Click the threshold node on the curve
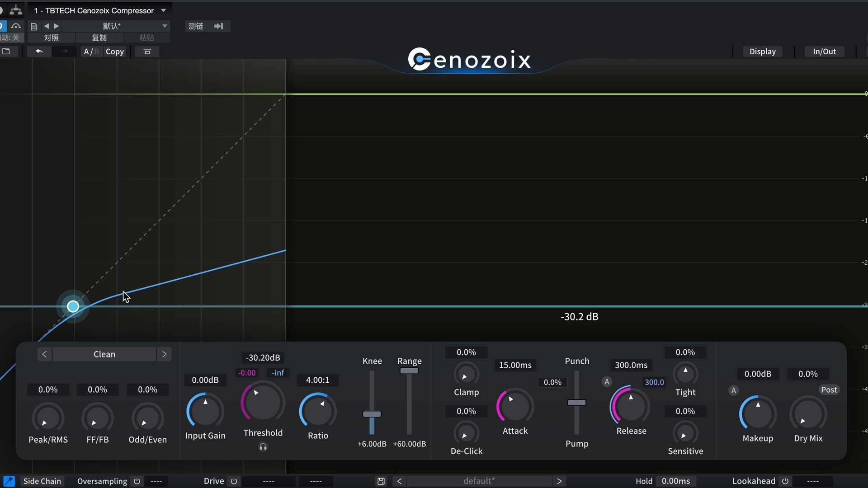Viewport: 868px width, 488px height. 73,306
